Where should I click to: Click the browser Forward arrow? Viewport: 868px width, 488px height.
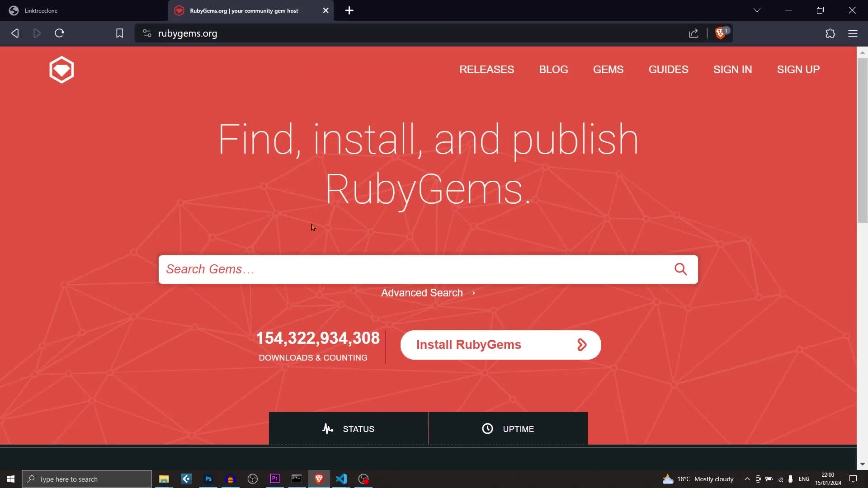pyautogui.click(x=37, y=33)
